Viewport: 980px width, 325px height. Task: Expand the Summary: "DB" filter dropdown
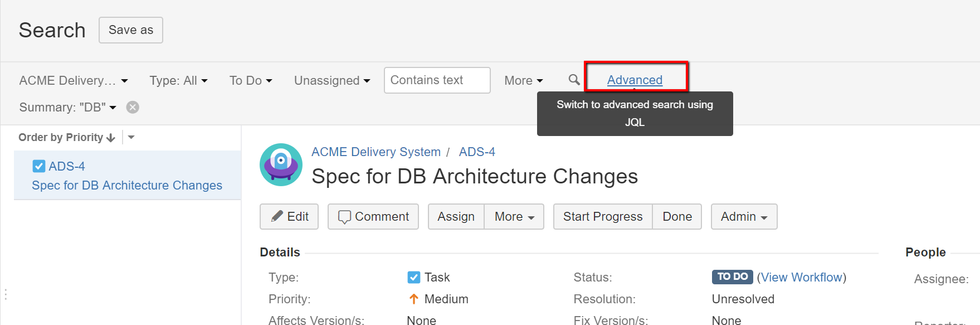67,107
